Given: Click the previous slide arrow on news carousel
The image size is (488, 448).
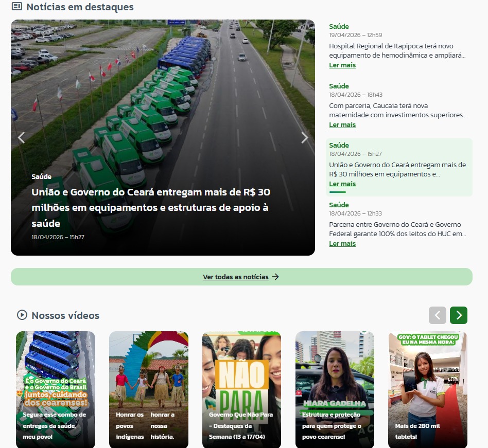Looking at the screenshot, I should (21, 138).
